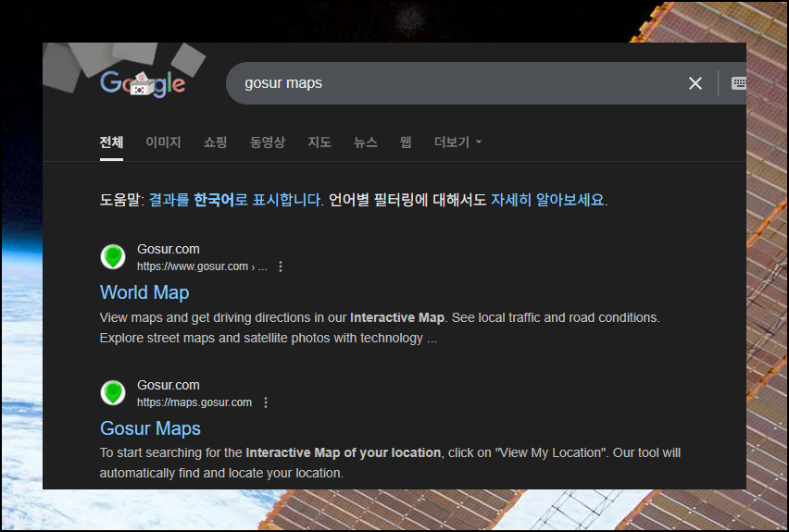Open the on-screen keyboard icon
This screenshot has height=532, width=789.
pos(738,83)
